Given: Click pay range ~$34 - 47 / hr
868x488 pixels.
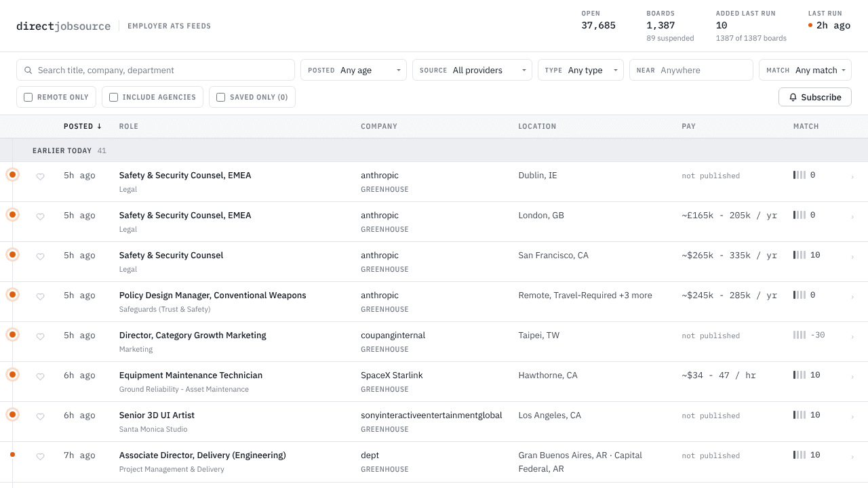Looking at the screenshot, I should pyautogui.click(x=719, y=375).
